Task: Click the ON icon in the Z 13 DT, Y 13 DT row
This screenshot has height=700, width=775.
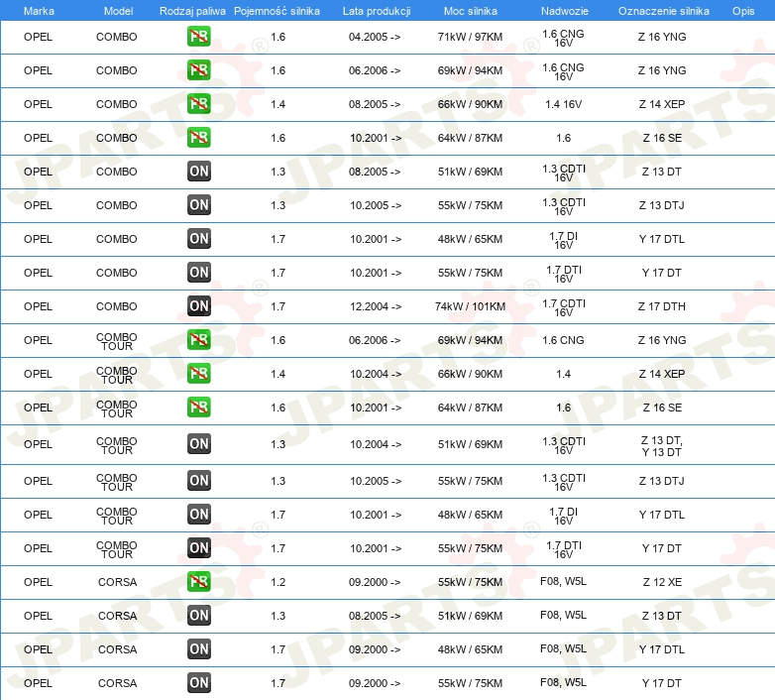Action: click(198, 443)
